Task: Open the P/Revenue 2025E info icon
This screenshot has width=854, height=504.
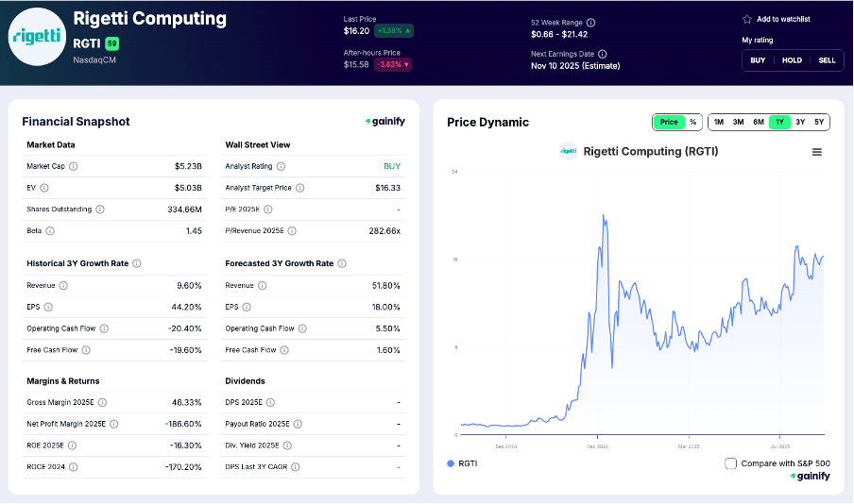Action: [292, 231]
